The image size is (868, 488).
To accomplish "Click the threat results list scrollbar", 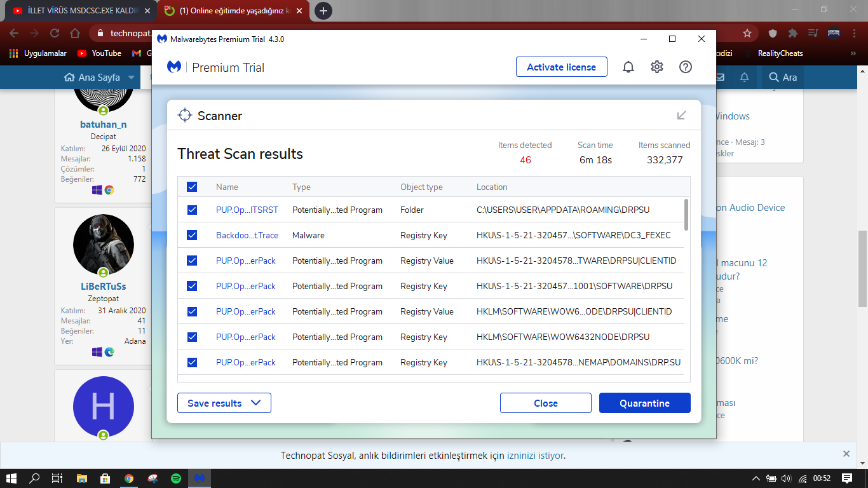I will 686,215.
